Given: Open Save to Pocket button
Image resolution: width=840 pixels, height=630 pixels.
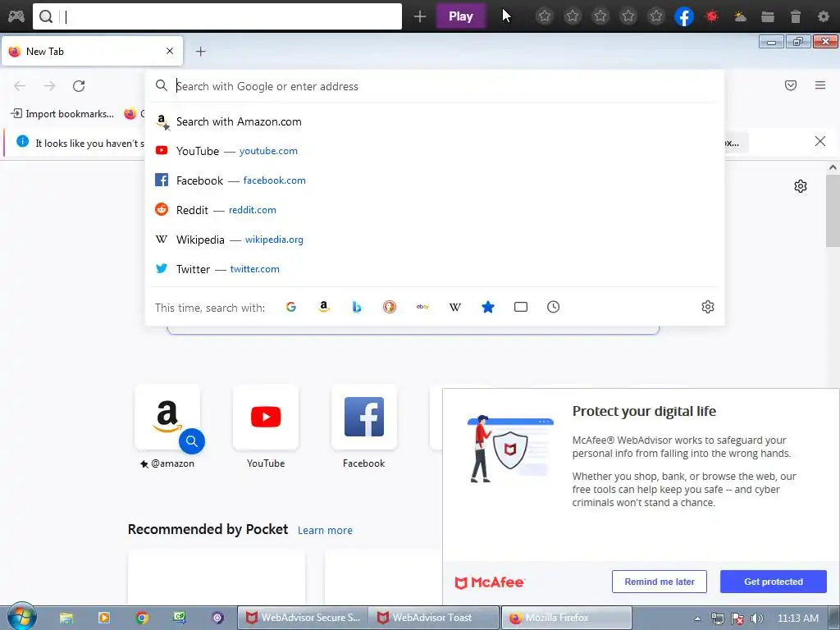Looking at the screenshot, I should [x=791, y=85].
